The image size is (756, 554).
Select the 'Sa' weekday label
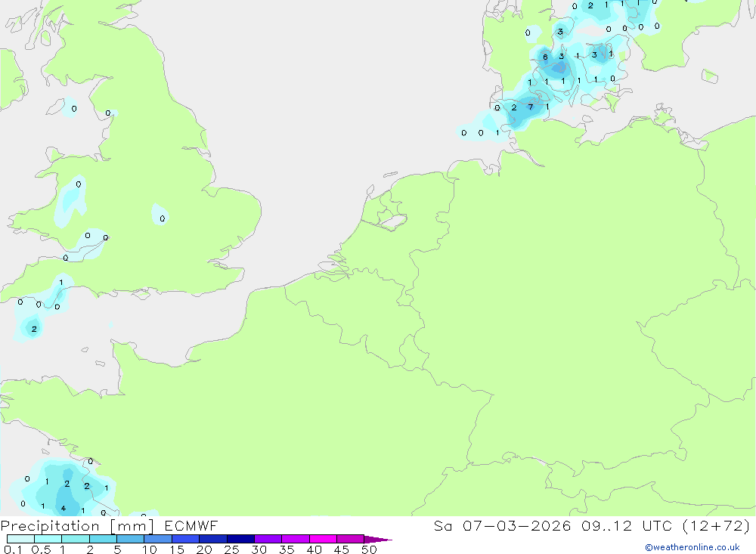click(x=442, y=525)
